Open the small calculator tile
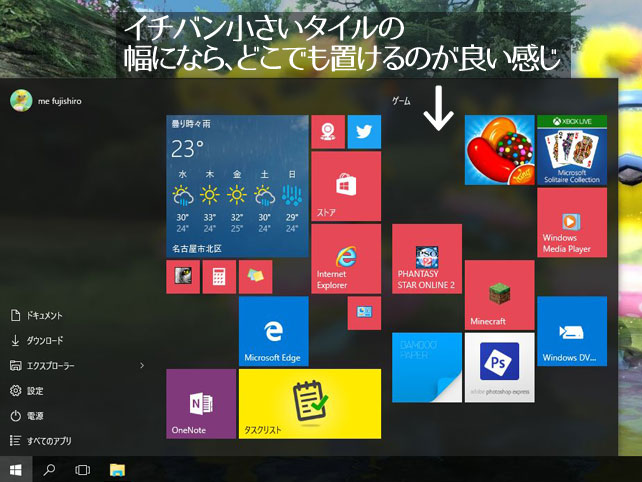 219,277
